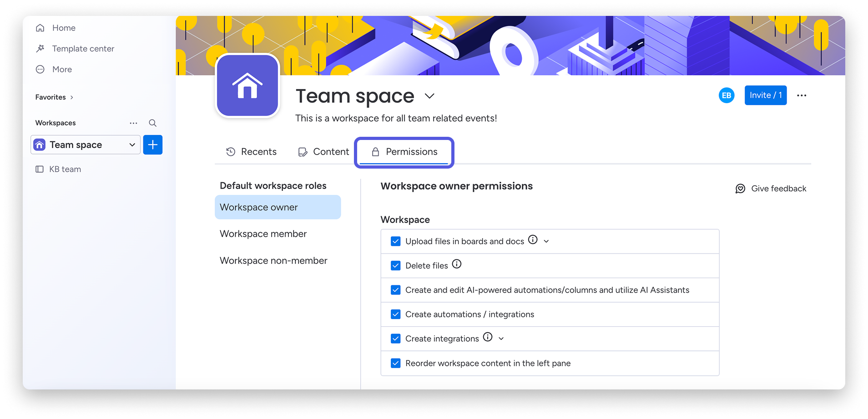Switch to the Recents tab

pyautogui.click(x=252, y=152)
